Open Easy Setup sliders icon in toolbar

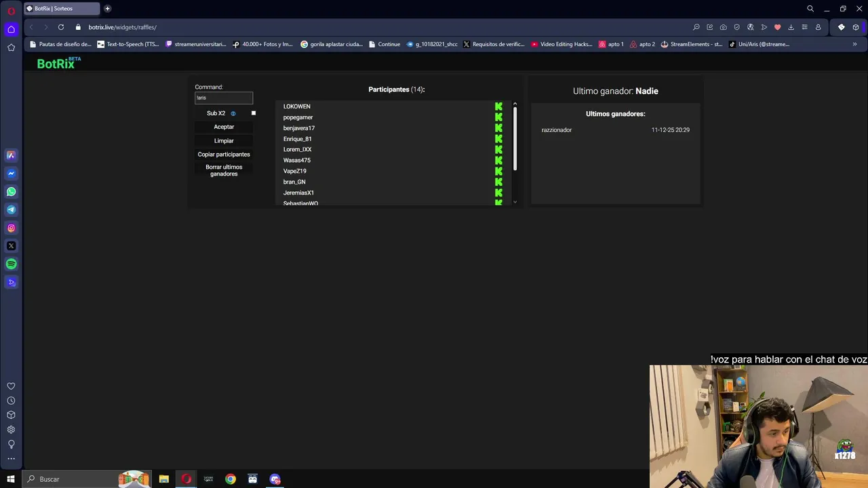pos(804,27)
